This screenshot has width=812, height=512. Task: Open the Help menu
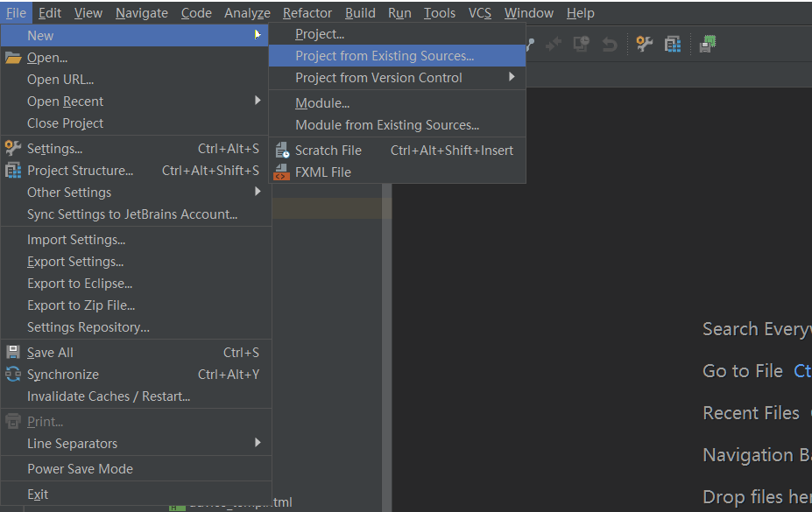click(x=580, y=13)
